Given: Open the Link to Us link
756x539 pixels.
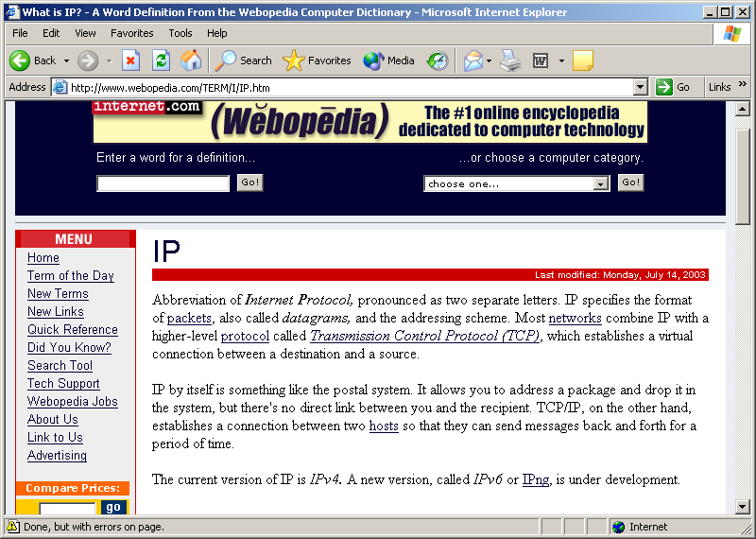Looking at the screenshot, I should 55,437.
